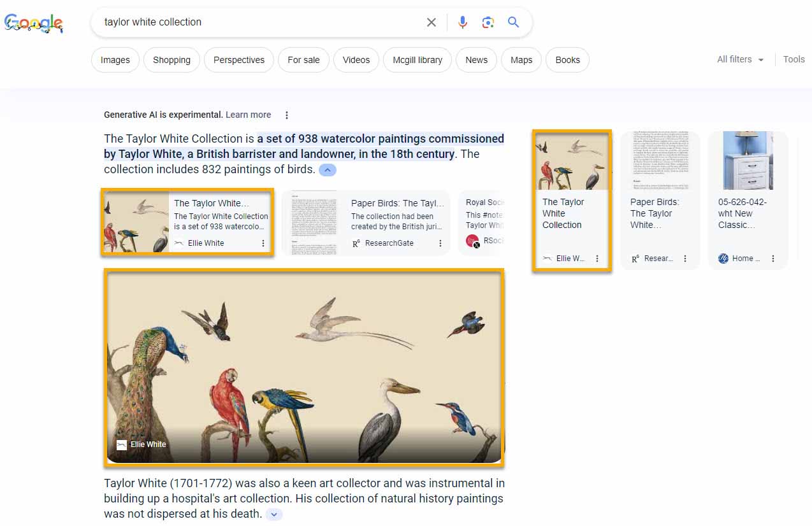Open the large birds illustration image
Screen dimensions: 812x526
305,368
